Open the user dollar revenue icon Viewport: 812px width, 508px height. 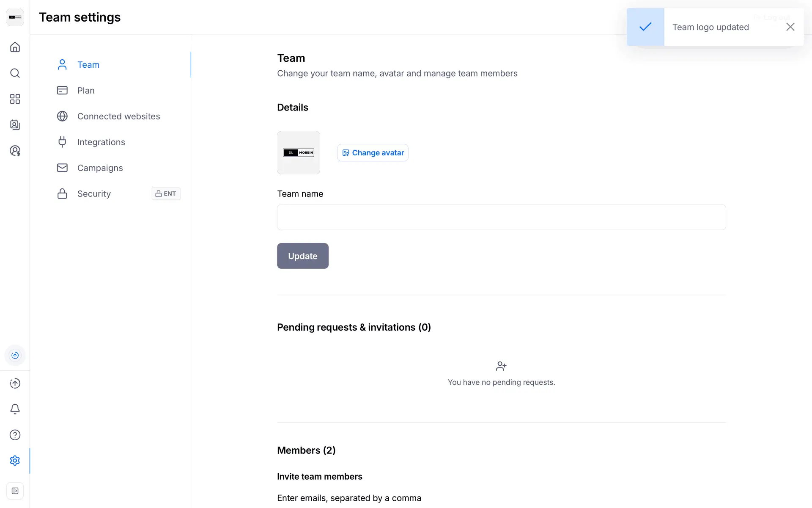tap(15, 151)
